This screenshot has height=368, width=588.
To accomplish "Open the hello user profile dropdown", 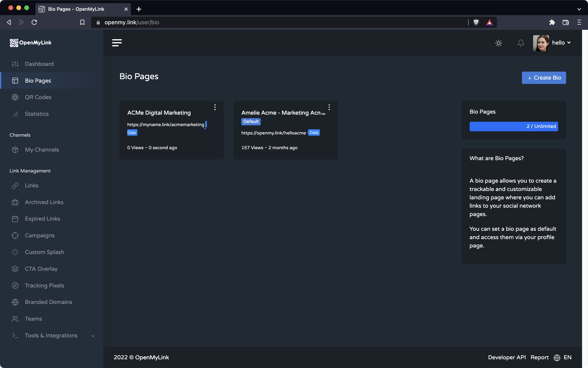I will 561,43.
